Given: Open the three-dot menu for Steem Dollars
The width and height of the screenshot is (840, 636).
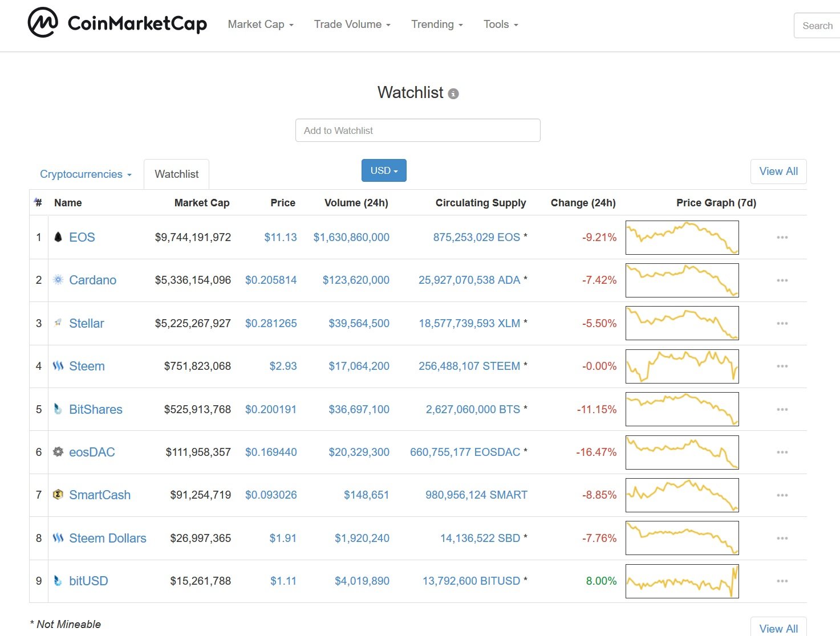Looking at the screenshot, I should click(x=782, y=538).
